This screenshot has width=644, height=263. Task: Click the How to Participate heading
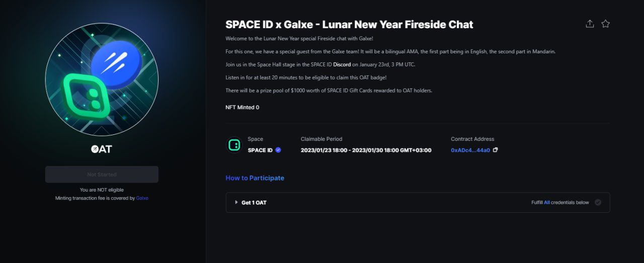tap(255, 178)
